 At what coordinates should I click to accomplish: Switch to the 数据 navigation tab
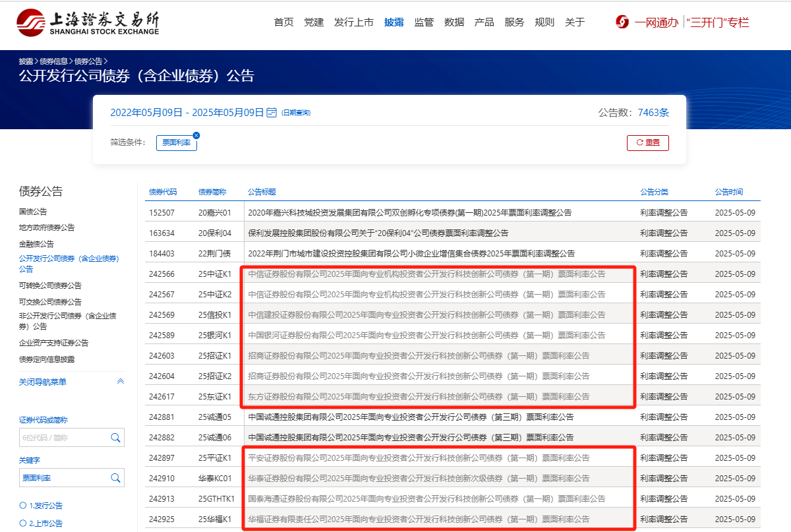(454, 22)
